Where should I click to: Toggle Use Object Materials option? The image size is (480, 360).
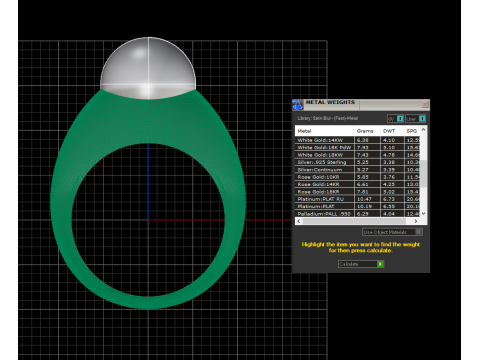[x=392, y=232]
